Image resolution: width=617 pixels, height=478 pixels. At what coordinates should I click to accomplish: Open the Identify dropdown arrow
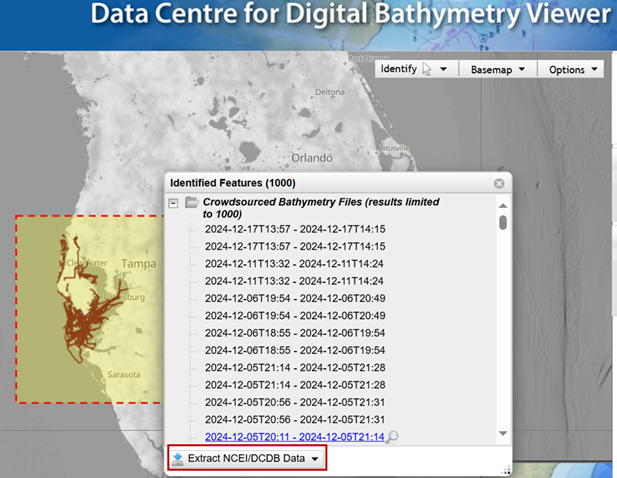[443, 70]
